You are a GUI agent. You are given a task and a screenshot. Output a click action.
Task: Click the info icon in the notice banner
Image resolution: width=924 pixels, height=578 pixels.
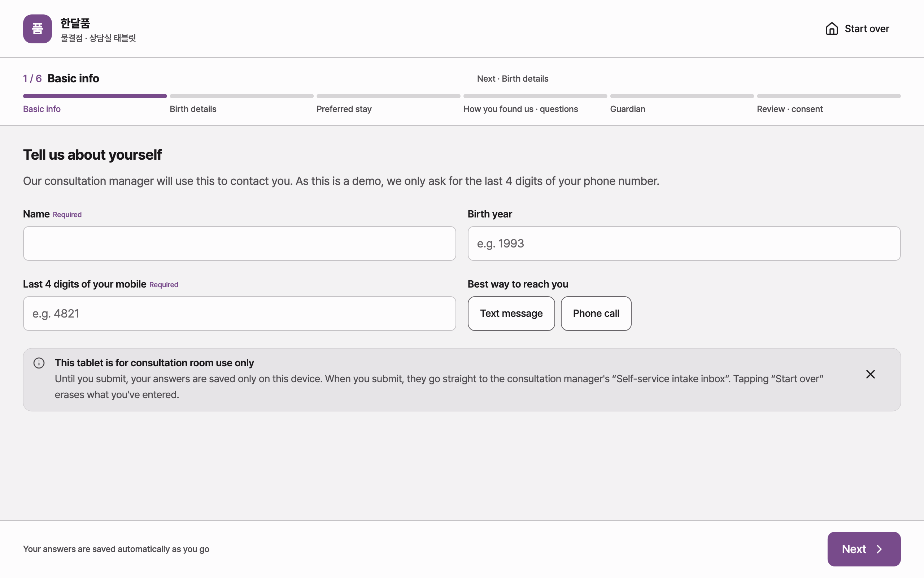point(39,363)
